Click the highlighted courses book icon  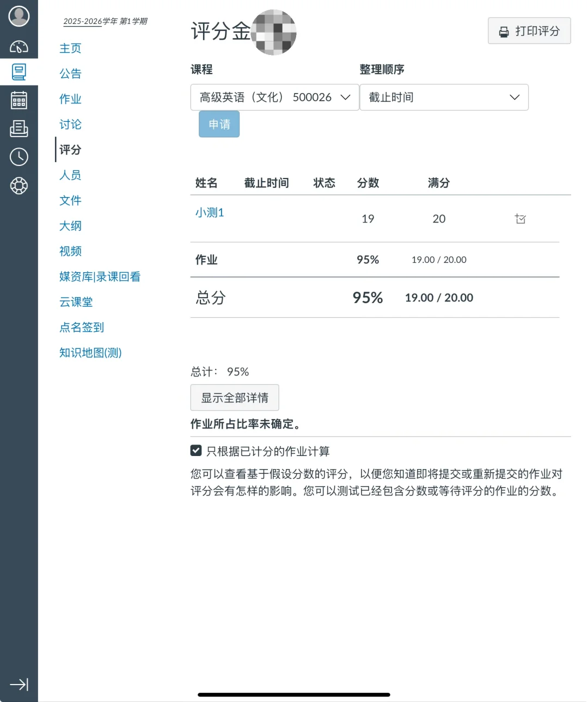point(19,71)
